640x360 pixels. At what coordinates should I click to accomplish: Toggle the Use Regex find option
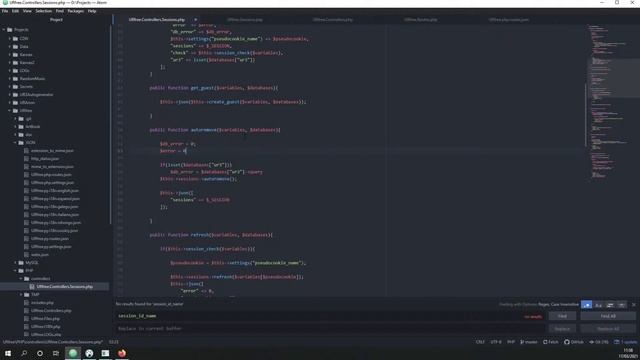(587, 305)
